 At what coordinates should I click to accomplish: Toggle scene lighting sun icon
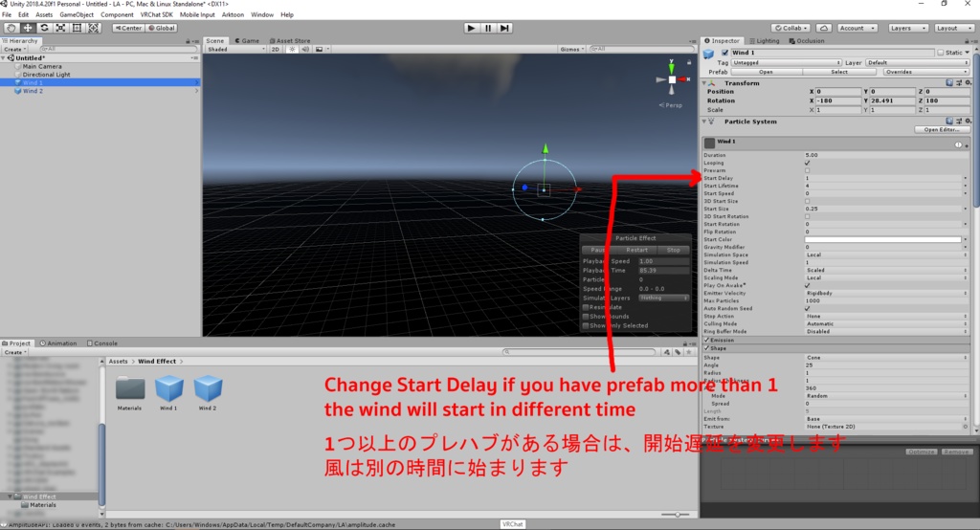pyautogui.click(x=292, y=49)
